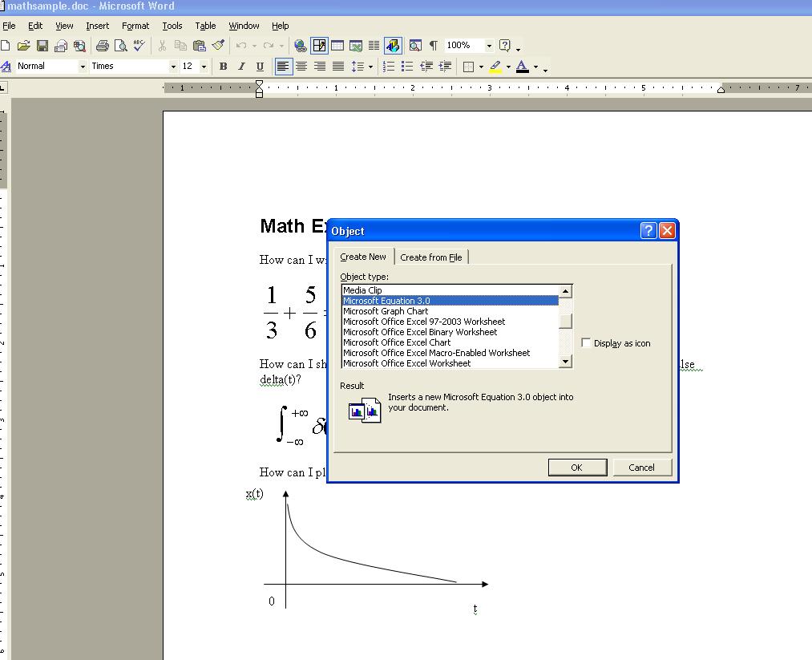Open Font Color dropdown arrow
Viewport: 812px width, 660px height.
(x=535, y=67)
